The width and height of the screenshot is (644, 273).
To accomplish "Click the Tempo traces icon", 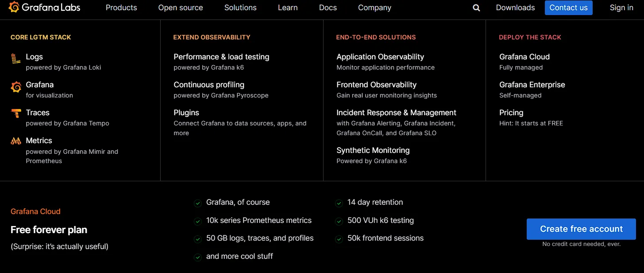I will pyautogui.click(x=16, y=113).
